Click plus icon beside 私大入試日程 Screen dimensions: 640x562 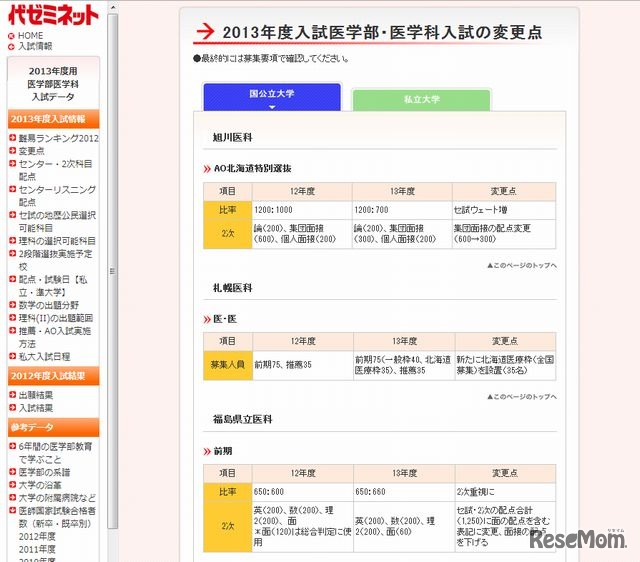pos(13,356)
